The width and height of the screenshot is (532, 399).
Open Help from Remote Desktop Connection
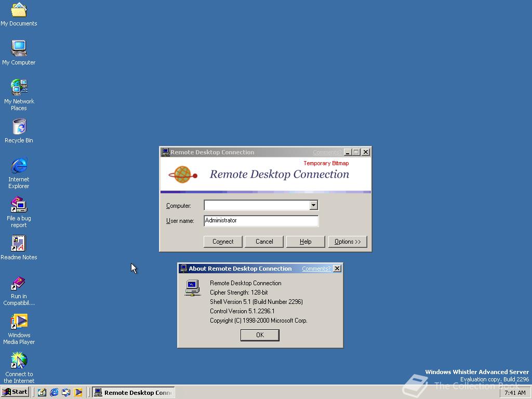point(305,242)
